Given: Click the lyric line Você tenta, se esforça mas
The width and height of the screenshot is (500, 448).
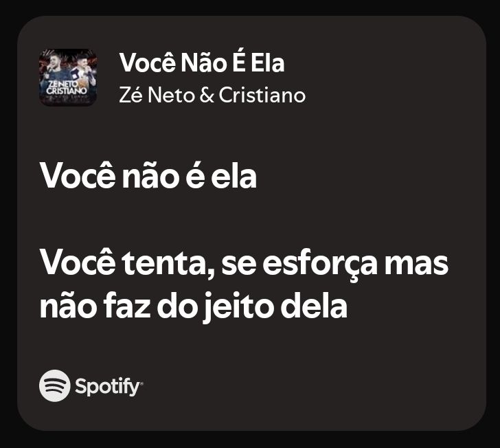Looking at the screenshot, I should coord(245,264).
